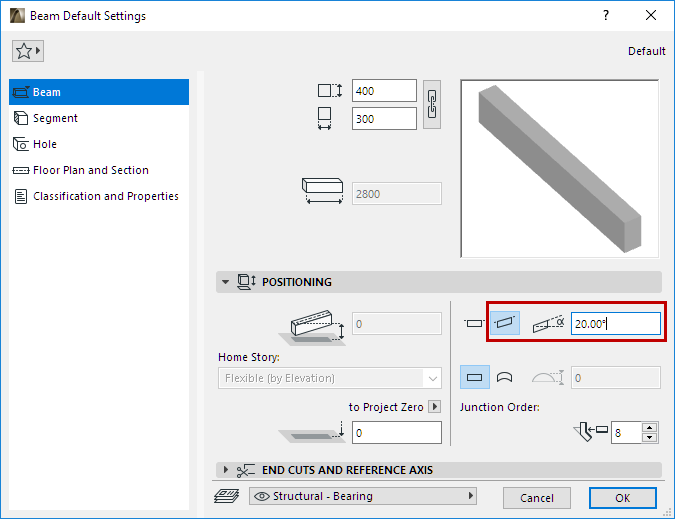Screen dimensions: 675x519
Task: Increase Junction Order with up arrow
Action: click(650, 427)
